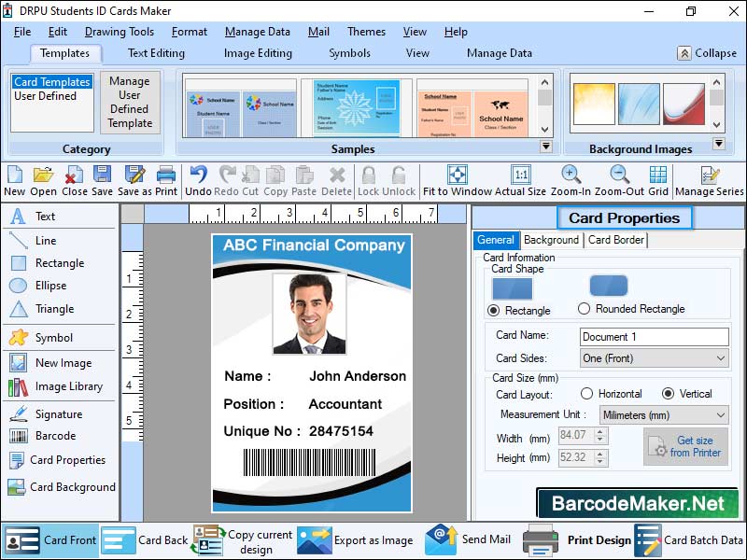Choose Horizontal card layout option
This screenshot has height=560, width=747.
(587, 394)
